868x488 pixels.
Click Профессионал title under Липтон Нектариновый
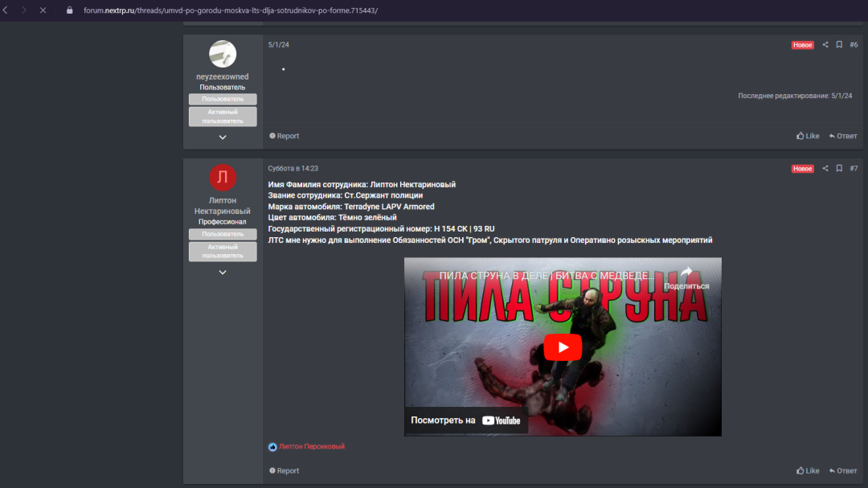pyautogui.click(x=223, y=222)
